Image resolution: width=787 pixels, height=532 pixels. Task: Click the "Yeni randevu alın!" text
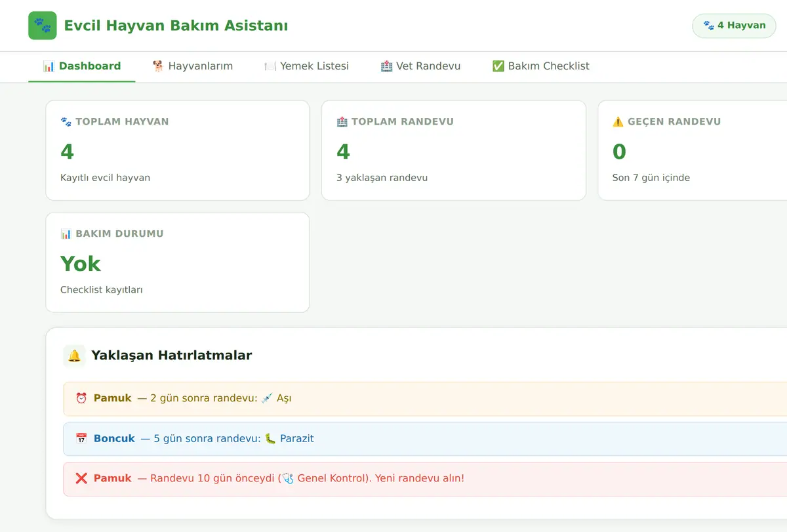[x=420, y=478]
